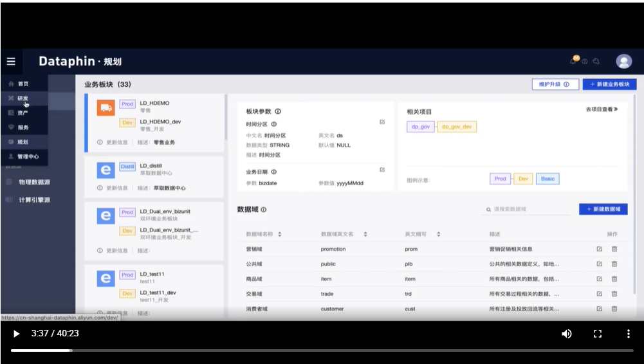The height and width of the screenshot is (364, 644).
Task: Click the LD_test11 block icon
Action: [106, 278]
